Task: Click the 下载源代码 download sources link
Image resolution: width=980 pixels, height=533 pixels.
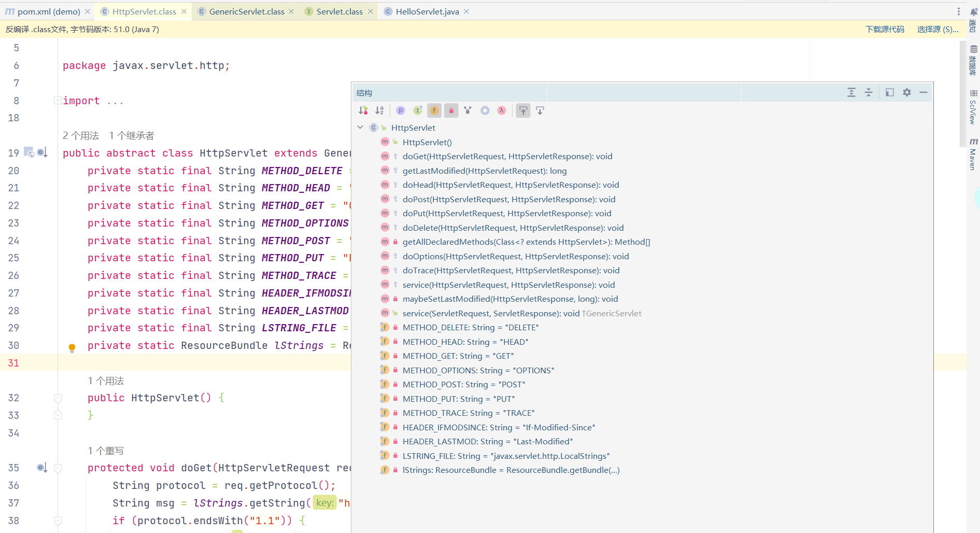Action: (x=885, y=30)
